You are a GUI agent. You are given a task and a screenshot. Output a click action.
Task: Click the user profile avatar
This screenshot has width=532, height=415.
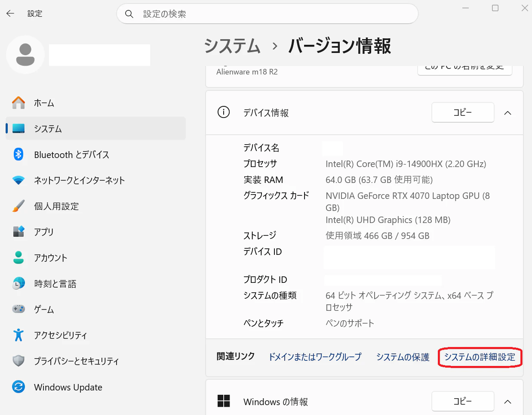[x=25, y=55]
